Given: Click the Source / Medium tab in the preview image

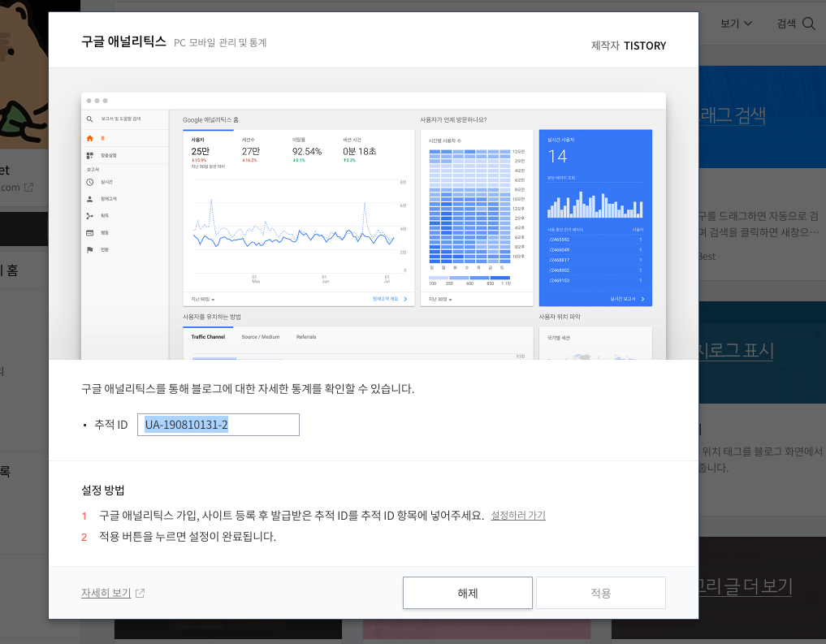Looking at the screenshot, I should click(x=260, y=337).
